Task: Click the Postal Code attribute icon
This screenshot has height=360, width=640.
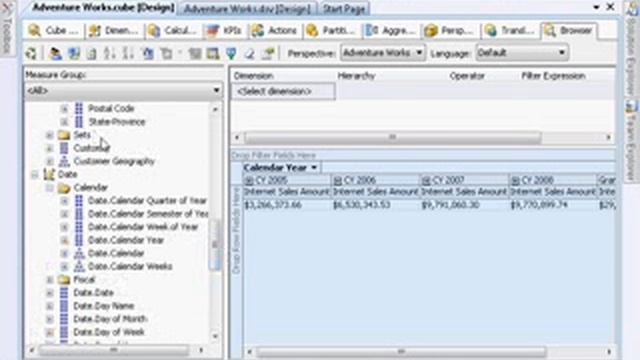Action: 79,109
